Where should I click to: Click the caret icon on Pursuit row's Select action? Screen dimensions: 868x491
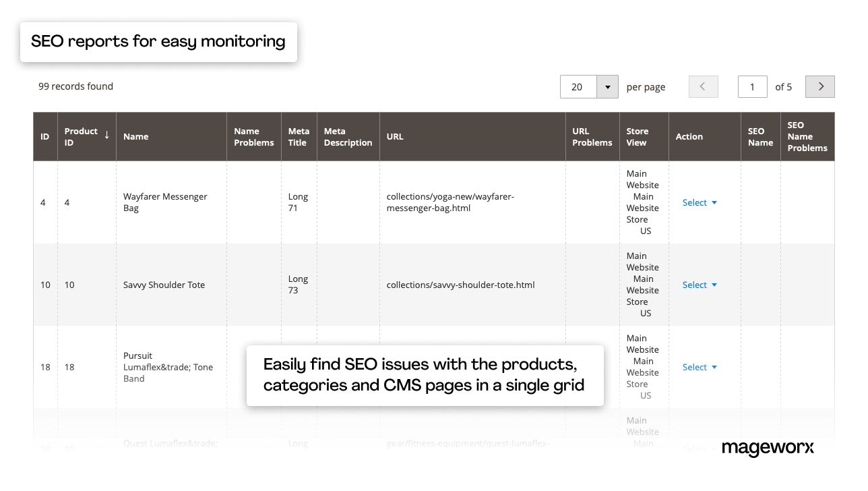click(714, 367)
